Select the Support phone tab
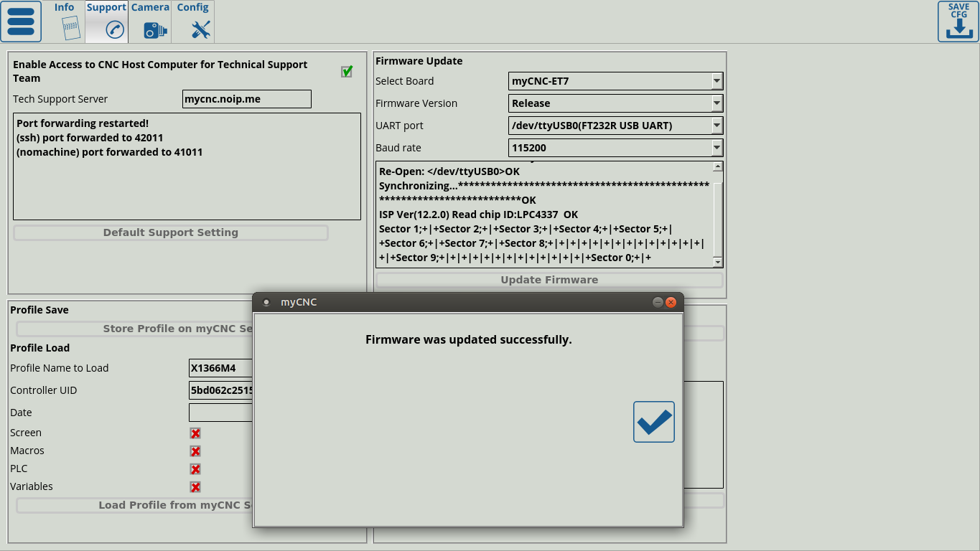The image size is (980, 551). click(107, 22)
